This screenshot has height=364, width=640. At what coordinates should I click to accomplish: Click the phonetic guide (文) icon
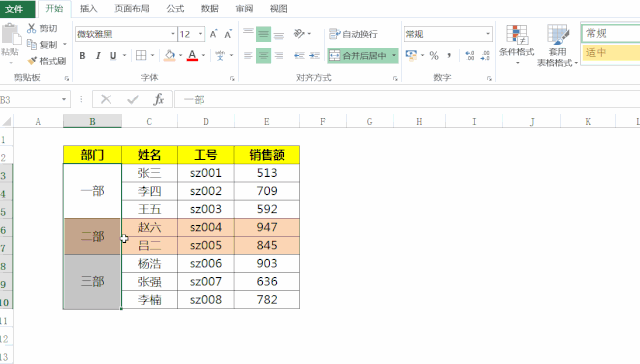point(220,55)
